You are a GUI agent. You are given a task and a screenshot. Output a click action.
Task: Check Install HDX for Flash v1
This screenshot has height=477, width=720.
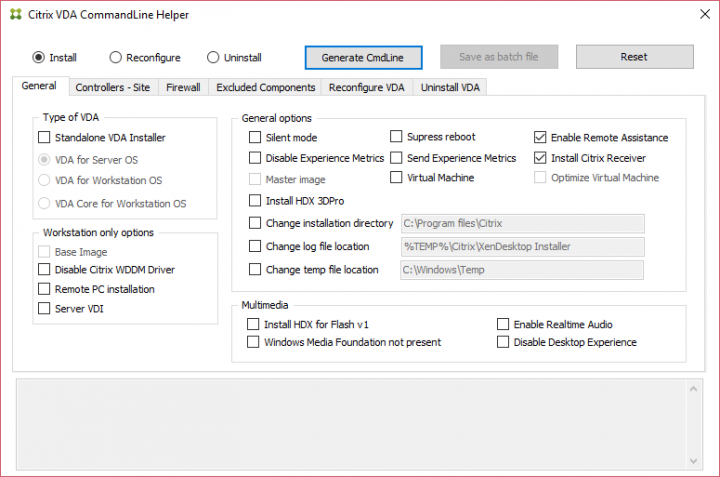pyautogui.click(x=253, y=324)
